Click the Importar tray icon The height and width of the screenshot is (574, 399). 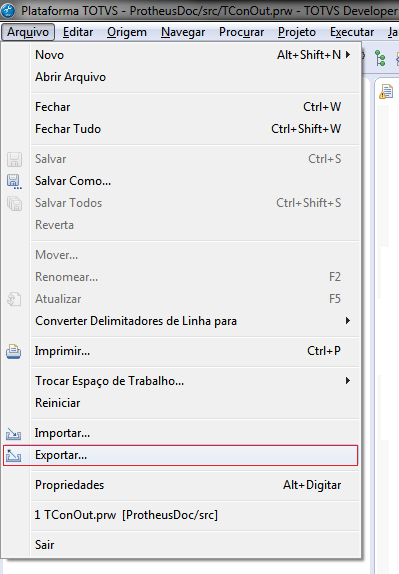coord(14,434)
